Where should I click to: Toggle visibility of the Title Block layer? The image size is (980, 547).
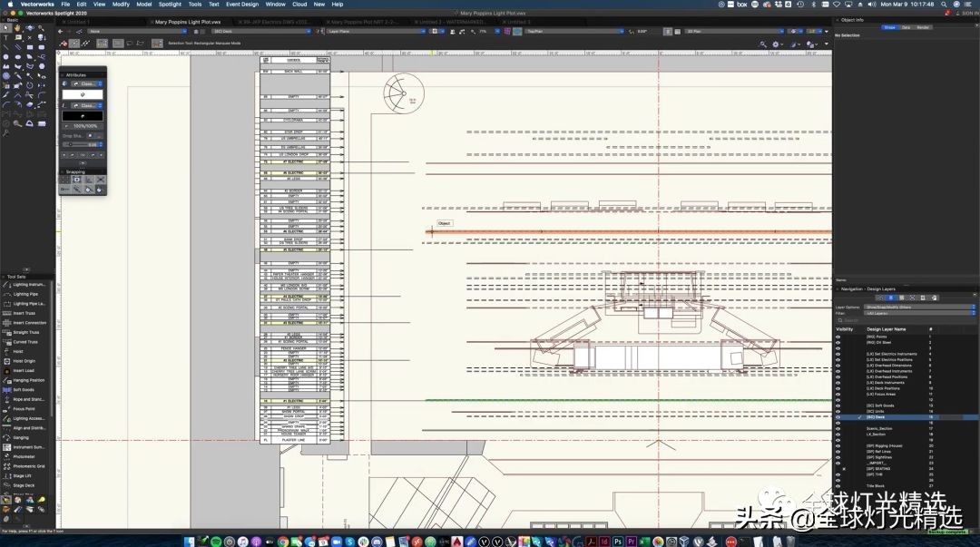(x=838, y=485)
